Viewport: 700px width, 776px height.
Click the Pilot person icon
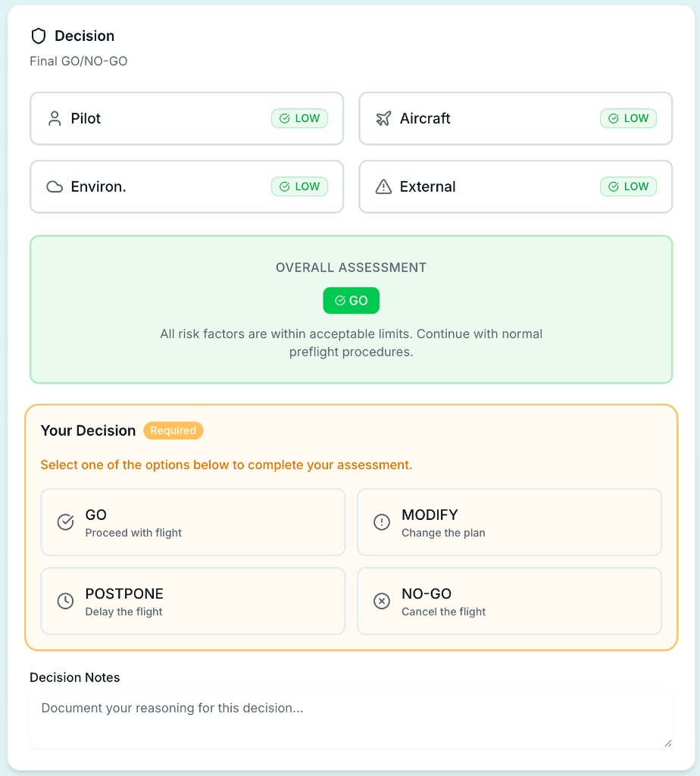tap(55, 118)
